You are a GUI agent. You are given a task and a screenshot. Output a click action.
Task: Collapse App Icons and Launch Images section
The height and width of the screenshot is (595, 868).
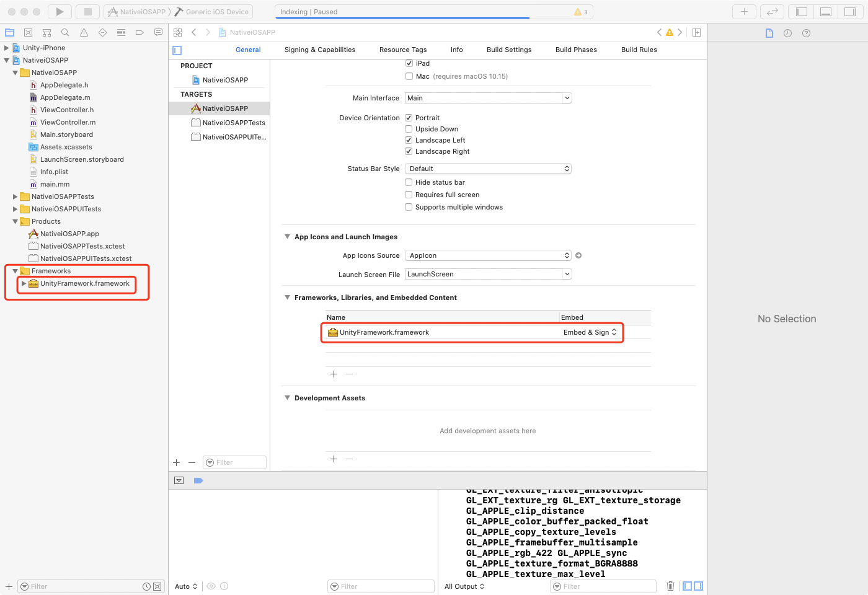287,237
